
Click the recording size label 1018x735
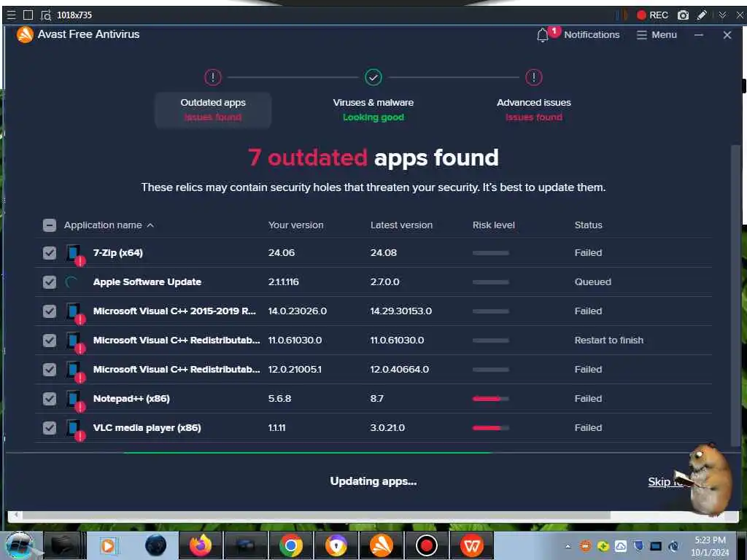pos(74,15)
